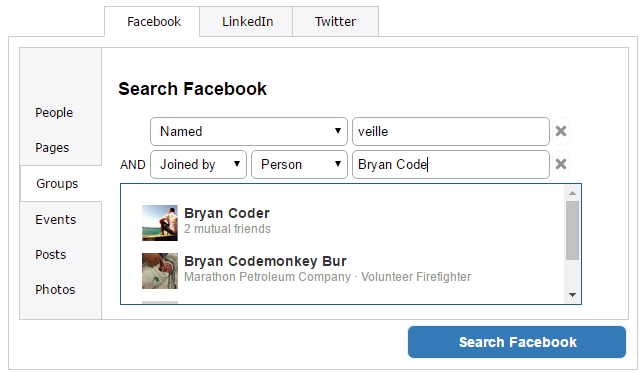
Task: Open the Person dropdown
Action: tap(299, 164)
